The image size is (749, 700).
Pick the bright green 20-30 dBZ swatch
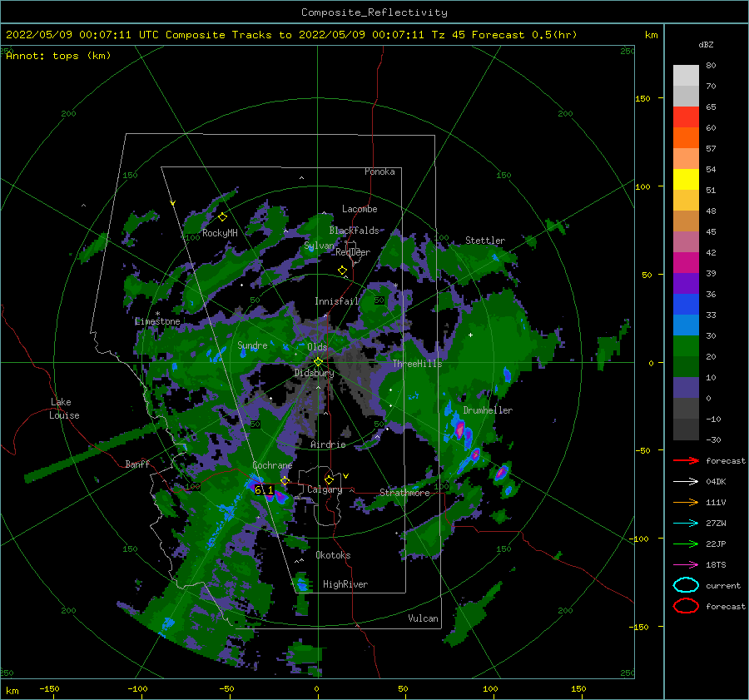(686, 346)
